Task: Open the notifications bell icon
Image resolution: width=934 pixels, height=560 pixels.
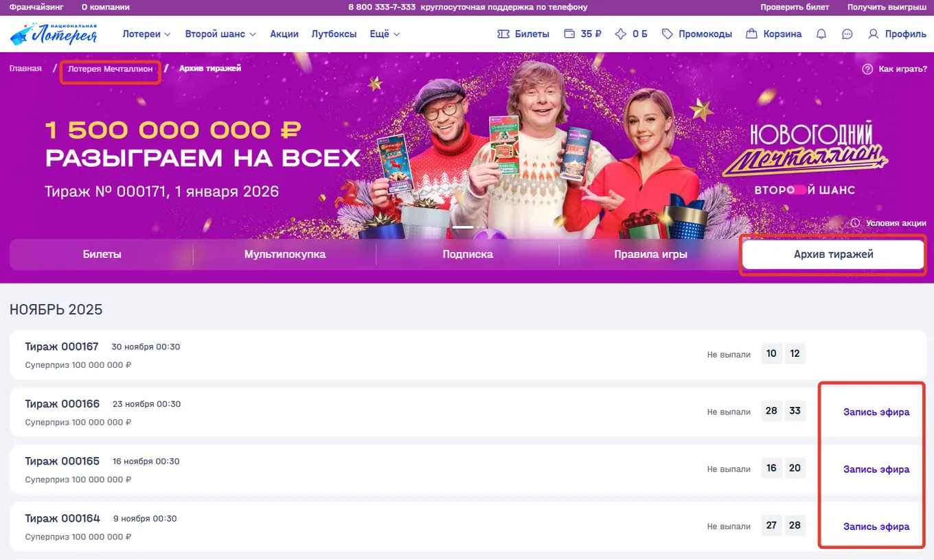Action: 821,34
